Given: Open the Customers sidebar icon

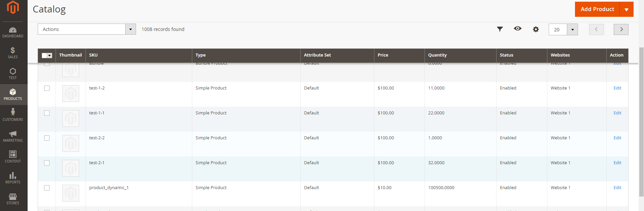Looking at the screenshot, I should pyautogui.click(x=13, y=115).
